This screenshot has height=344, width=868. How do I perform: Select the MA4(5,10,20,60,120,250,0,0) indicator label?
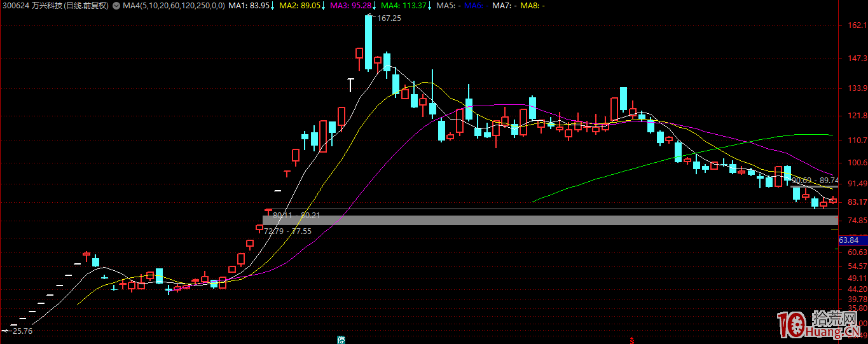click(173, 6)
